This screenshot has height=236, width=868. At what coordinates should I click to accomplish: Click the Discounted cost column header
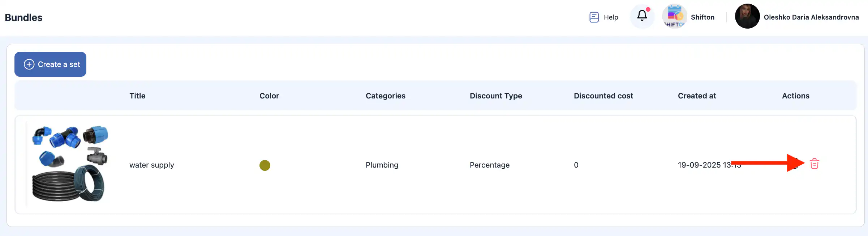pos(603,96)
